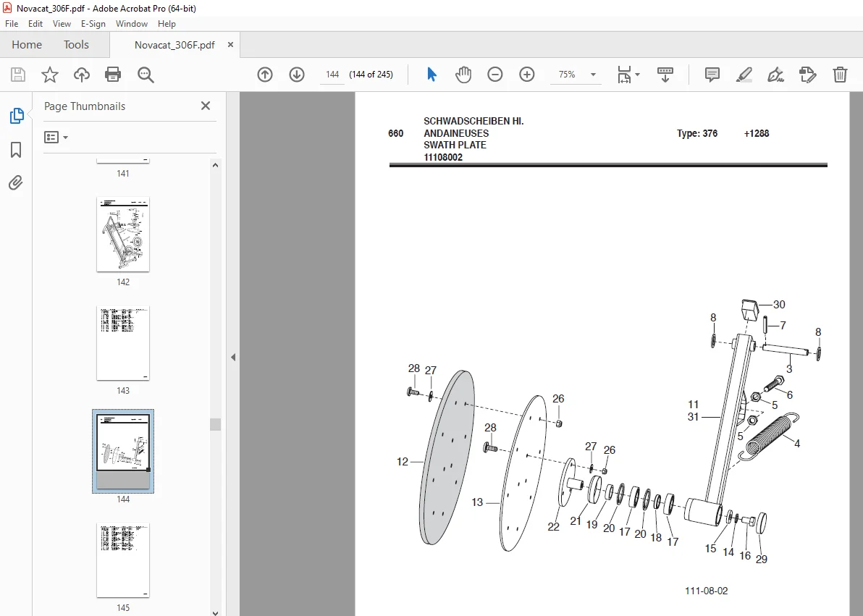Viewport: 863px width, 616px height.
Task: Select the Novacat_306F.pdf document tab
Action: pyautogui.click(x=174, y=45)
